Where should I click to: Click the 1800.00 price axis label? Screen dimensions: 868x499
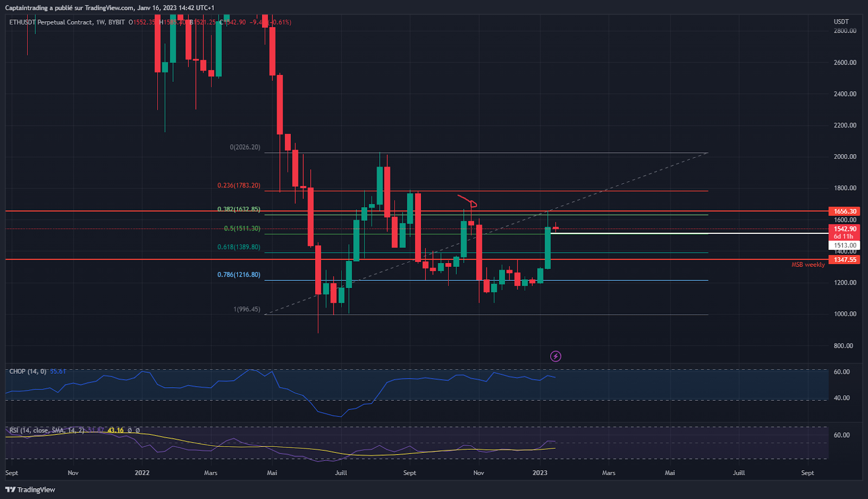pos(845,188)
